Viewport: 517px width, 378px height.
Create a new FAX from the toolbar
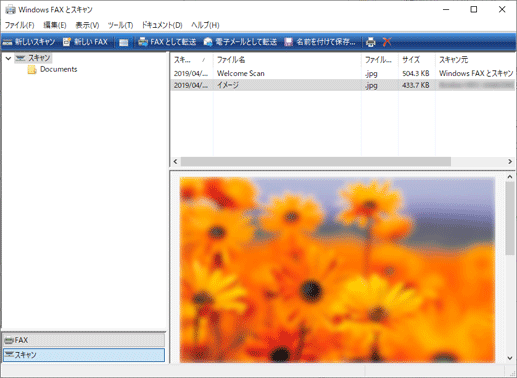point(85,42)
